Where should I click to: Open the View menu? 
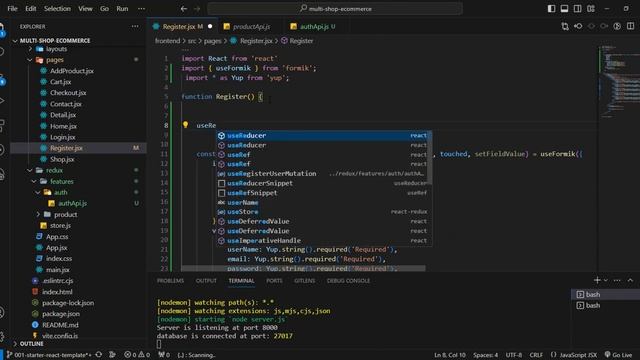85,9
